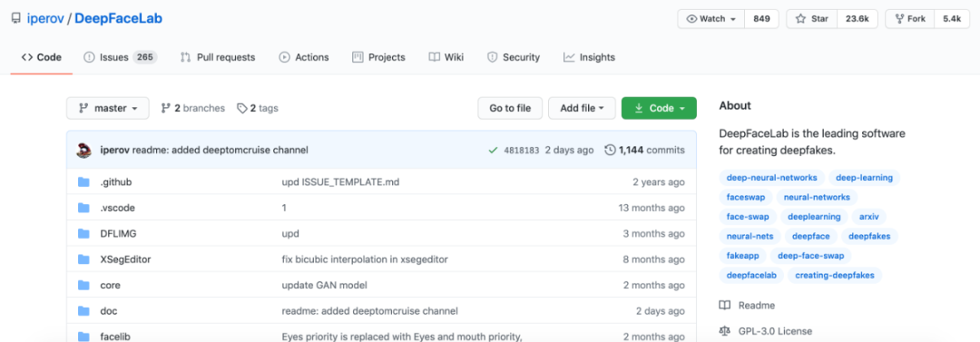
Task: Click the folder icon for core
Action: click(83, 285)
